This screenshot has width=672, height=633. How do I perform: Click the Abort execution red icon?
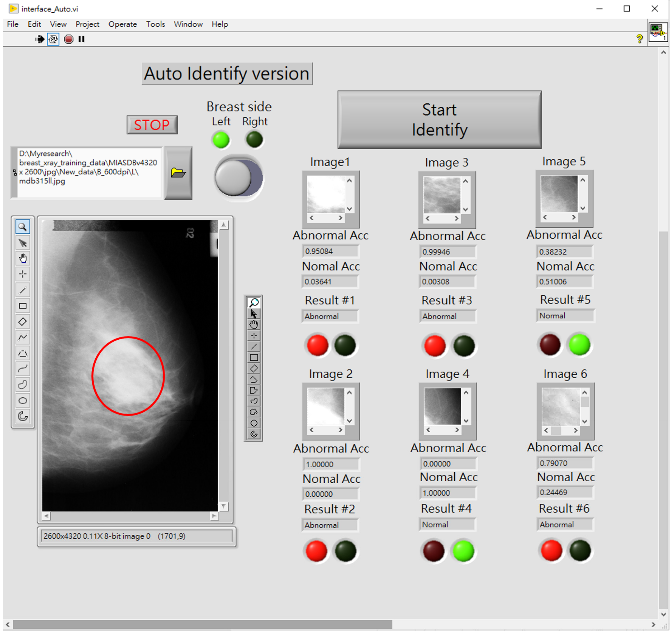(x=68, y=39)
